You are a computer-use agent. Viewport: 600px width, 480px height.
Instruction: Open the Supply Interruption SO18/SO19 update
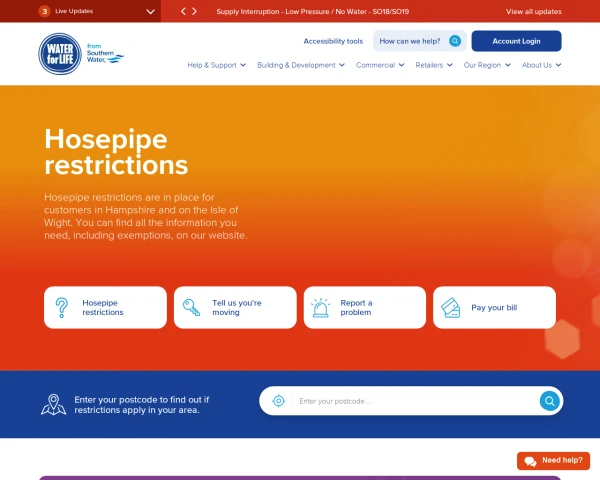313,11
